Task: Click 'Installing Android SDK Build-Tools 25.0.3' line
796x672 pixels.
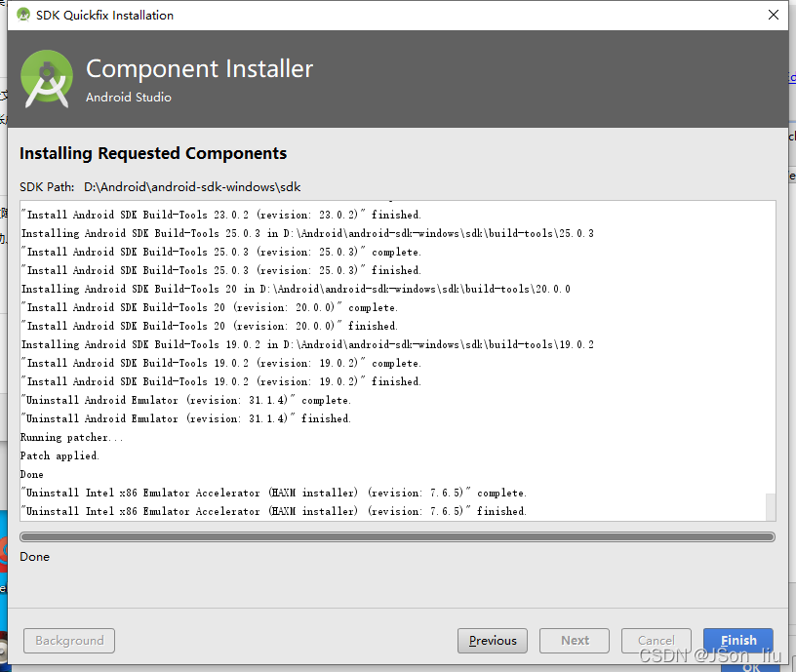Action: click(x=307, y=233)
